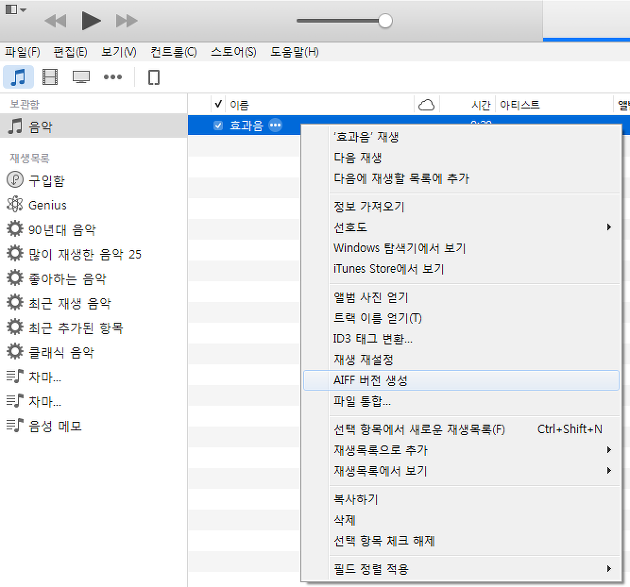Select 음악 in the library sidebar
This screenshot has height=587, width=630.
[94, 126]
